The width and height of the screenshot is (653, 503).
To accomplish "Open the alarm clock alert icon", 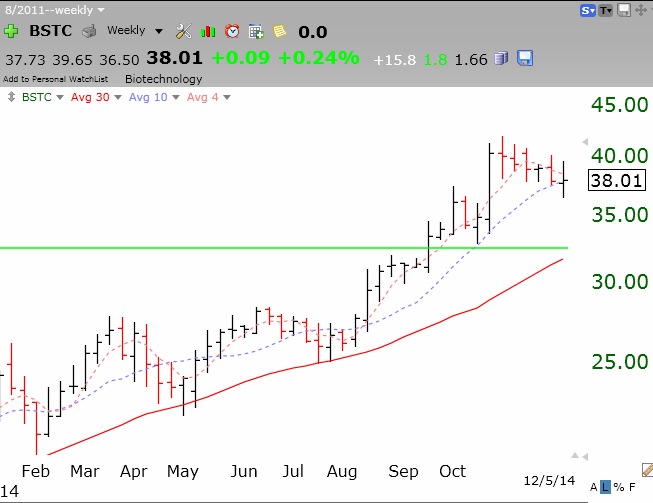I will click(232, 31).
